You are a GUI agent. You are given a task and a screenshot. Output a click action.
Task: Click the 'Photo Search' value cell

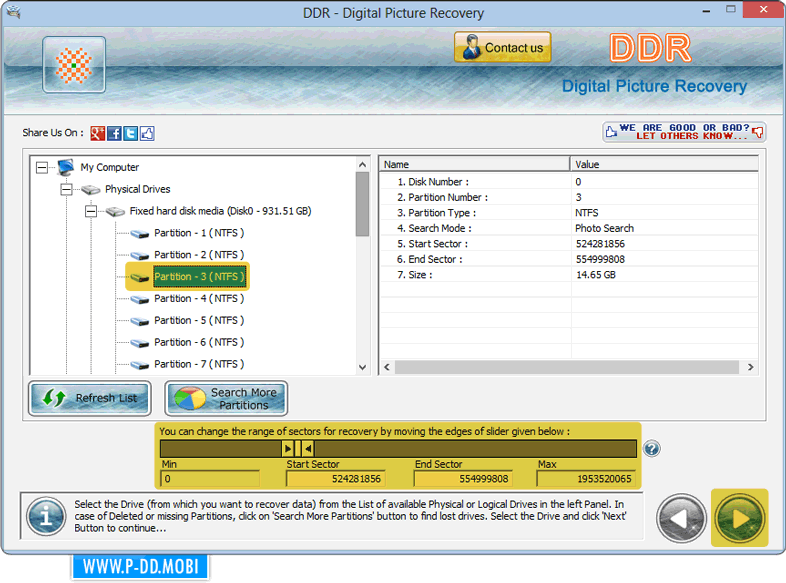(605, 229)
